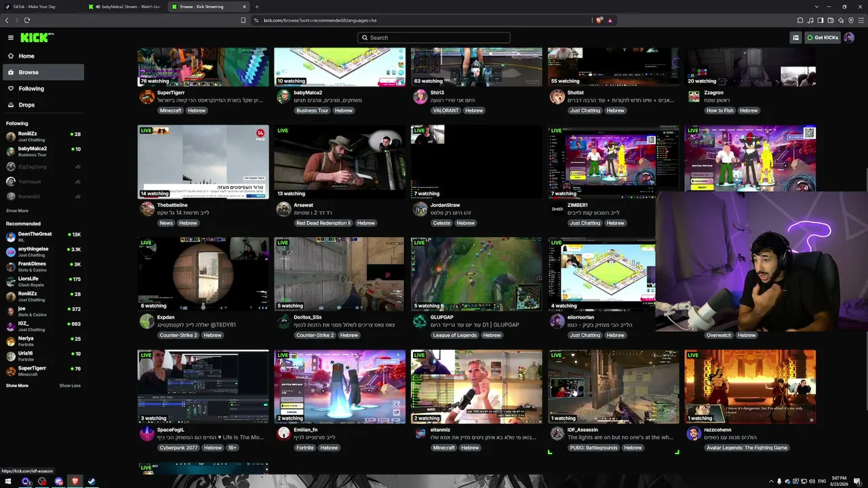Click Shiri3's channel avatar
Image resolution: width=868 pixels, height=488 pixels.
420,96
